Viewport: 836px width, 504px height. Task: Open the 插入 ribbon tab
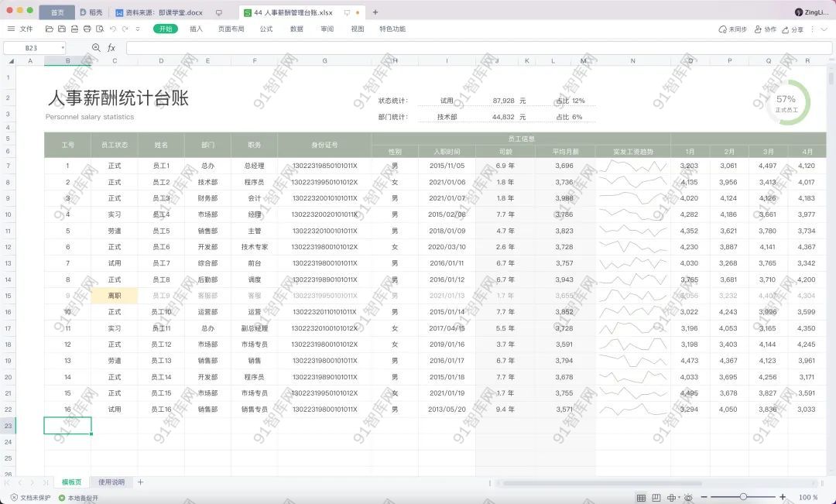click(x=196, y=29)
